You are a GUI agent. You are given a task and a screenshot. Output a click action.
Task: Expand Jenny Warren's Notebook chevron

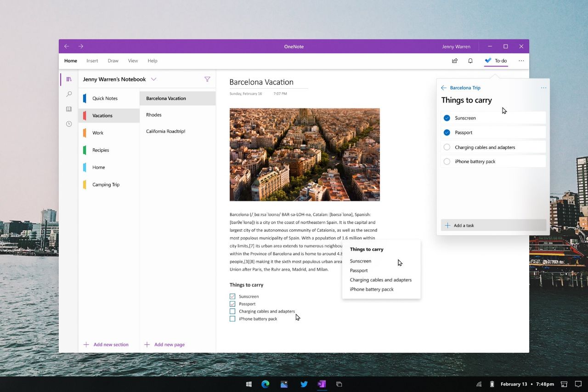154,79
